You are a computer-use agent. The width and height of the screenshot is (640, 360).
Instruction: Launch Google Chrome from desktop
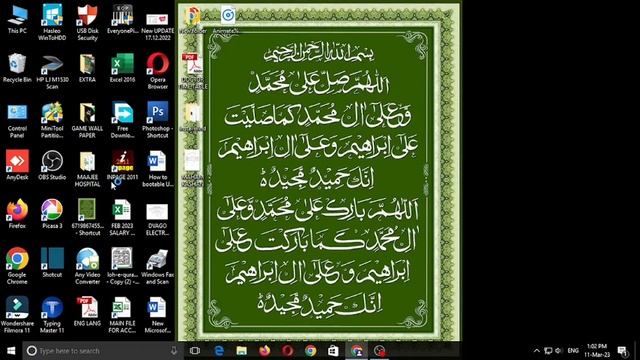pyautogui.click(x=17, y=266)
